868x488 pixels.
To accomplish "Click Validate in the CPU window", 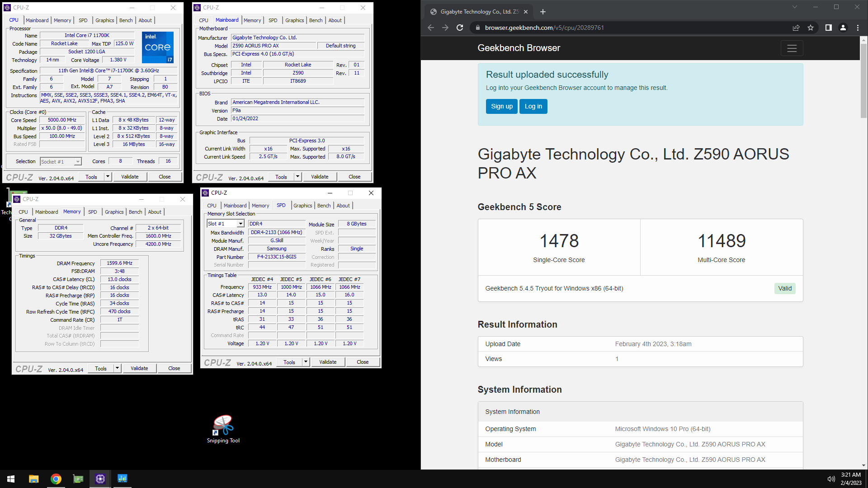I will point(130,177).
